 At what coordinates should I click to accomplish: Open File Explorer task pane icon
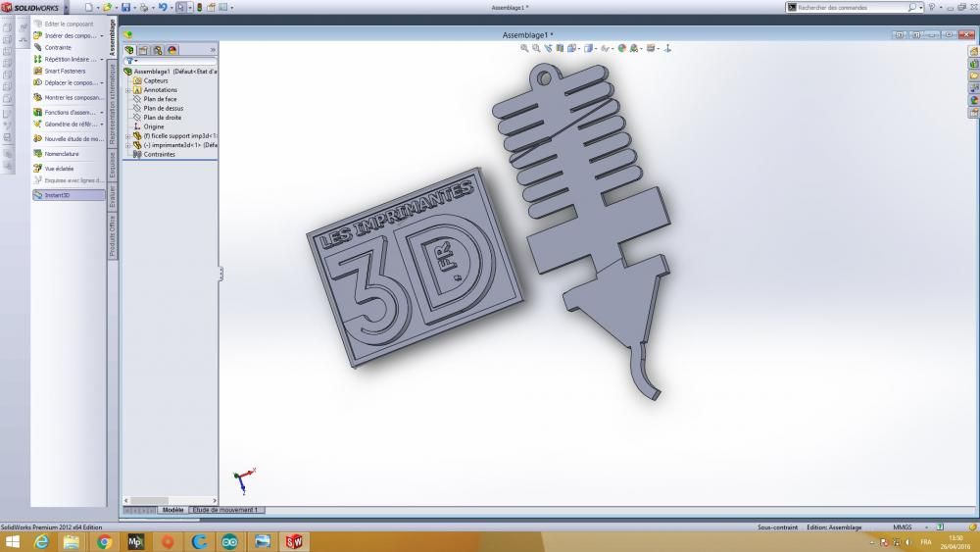click(974, 75)
